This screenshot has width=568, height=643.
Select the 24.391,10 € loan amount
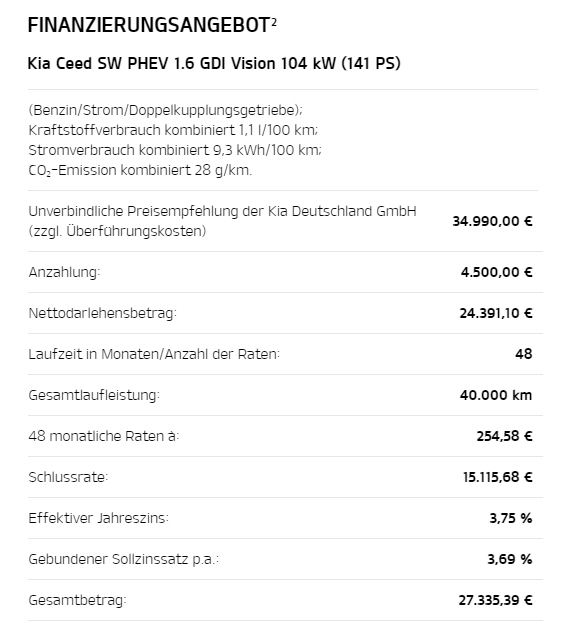click(x=496, y=313)
